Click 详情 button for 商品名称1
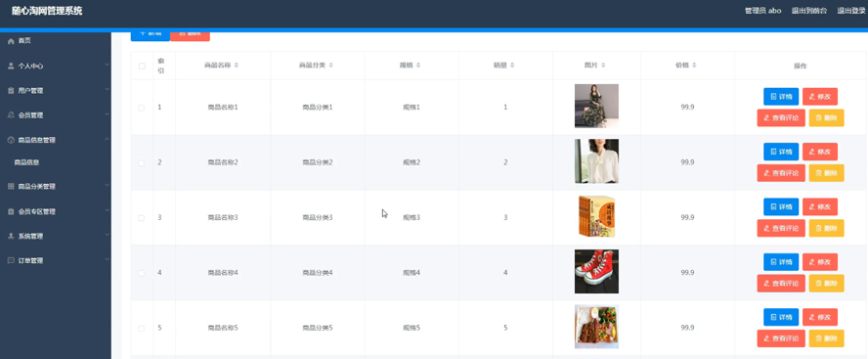868x359 pixels. coord(781,97)
